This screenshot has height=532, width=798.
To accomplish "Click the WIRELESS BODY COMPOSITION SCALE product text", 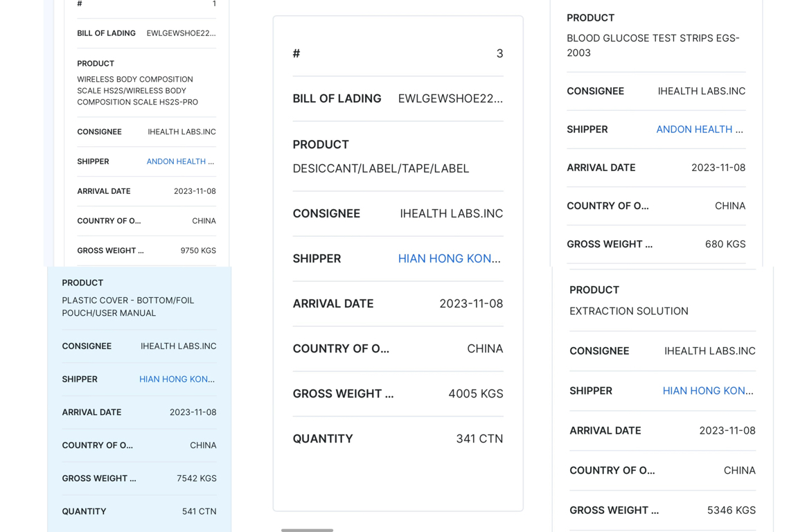I will pos(137,91).
